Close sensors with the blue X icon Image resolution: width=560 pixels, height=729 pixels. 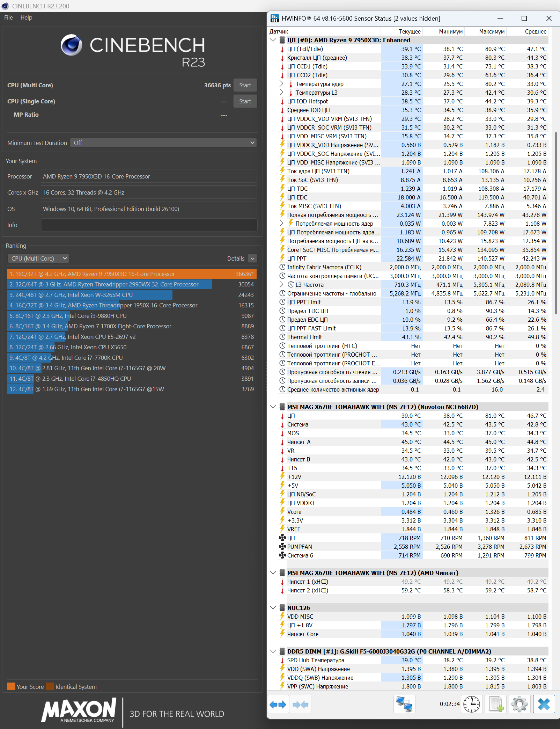click(x=544, y=704)
